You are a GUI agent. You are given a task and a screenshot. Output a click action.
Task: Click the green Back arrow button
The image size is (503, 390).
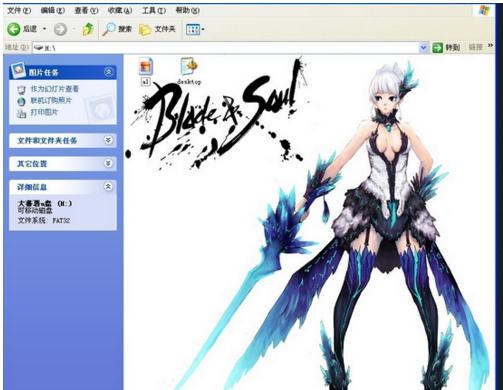[x=14, y=29]
